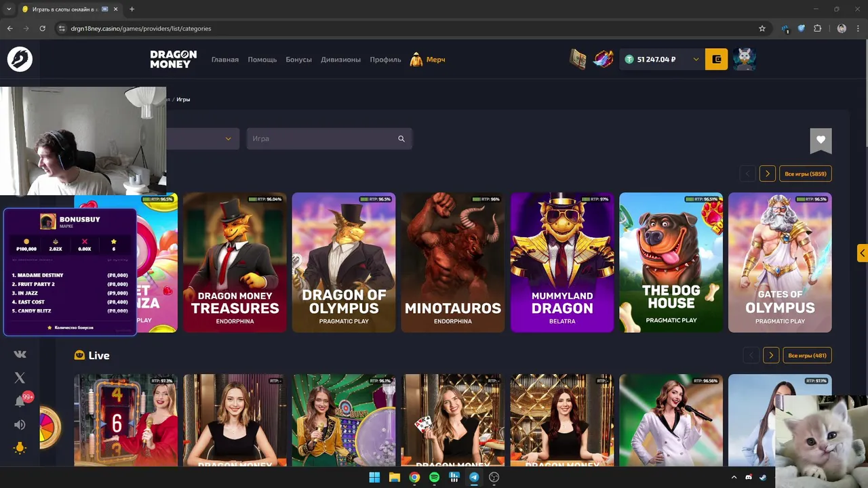Click the Игры breadcrumb text

coord(183,99)
